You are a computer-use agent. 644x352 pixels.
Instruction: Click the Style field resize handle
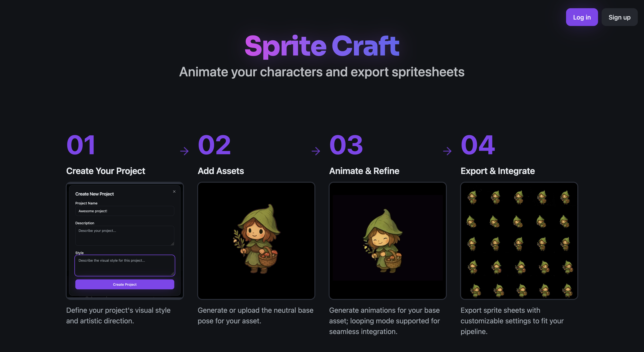pos(173,274)
